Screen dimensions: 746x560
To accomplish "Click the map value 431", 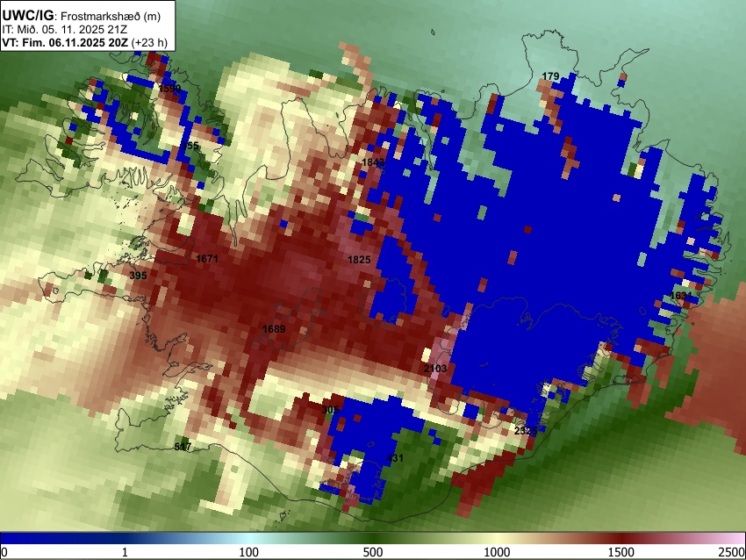I will pyautogui.click(x=394, y=458).
